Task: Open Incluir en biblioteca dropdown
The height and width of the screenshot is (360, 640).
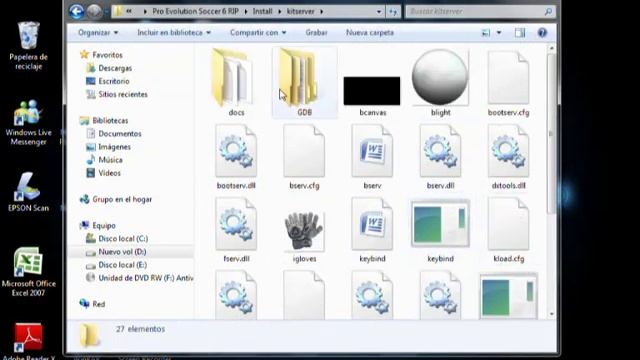Action: pos(174,33)
